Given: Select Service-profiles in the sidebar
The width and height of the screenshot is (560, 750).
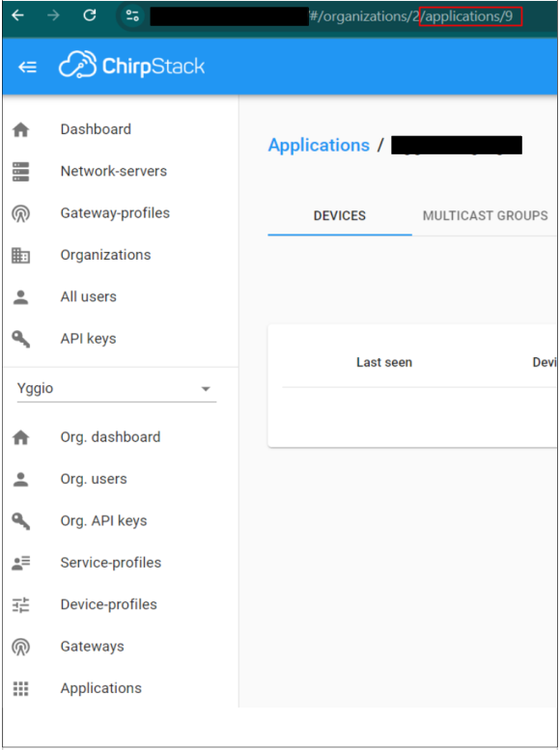Looking at the screenshot, I should click(x=111, y=563).
